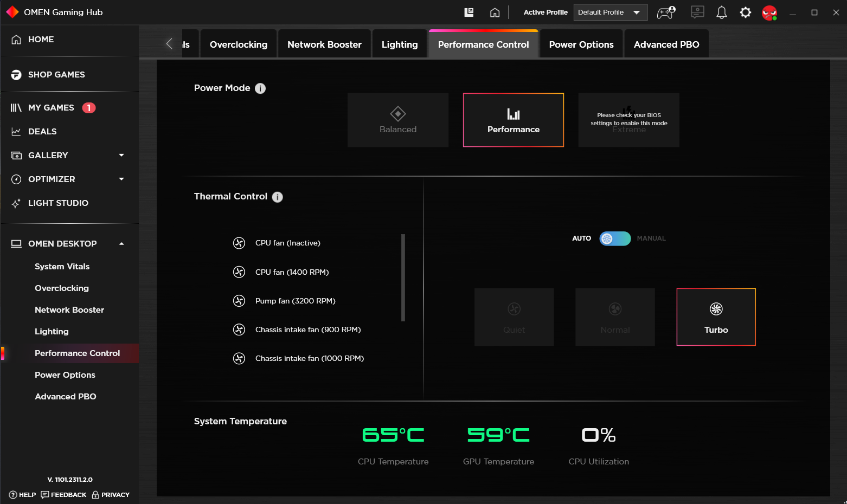Screen dimensions: 847x504
Task: Click the DEALS chart icon
Action: [x=16, y=132]
